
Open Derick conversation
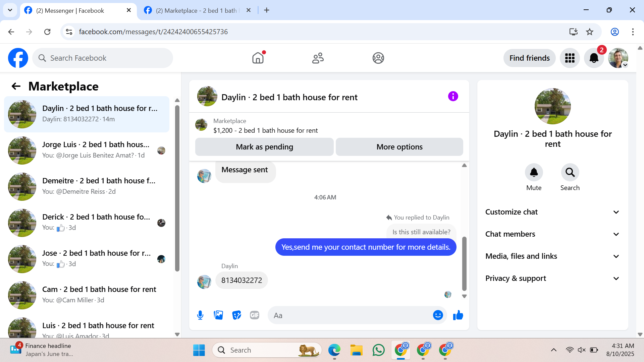point(87,223)
